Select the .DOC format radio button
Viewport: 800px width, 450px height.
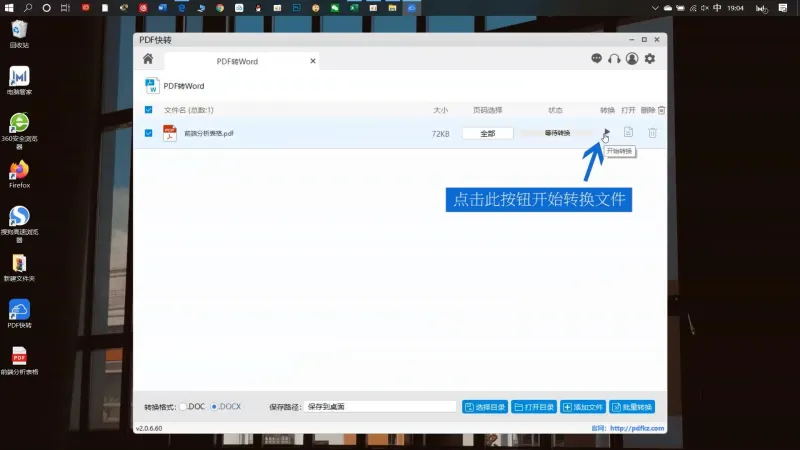pyautogui.click(x=183, y=407)
